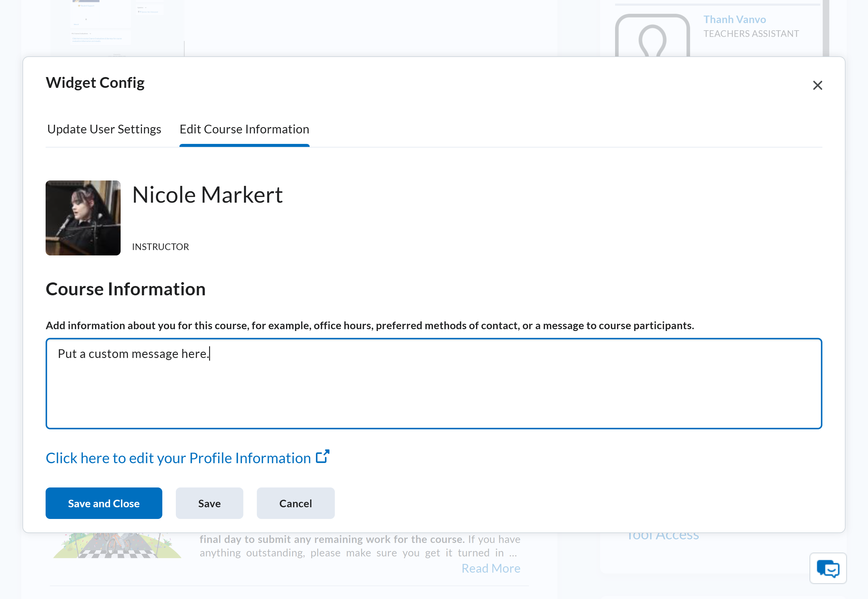The height and width of the screenshot is (599, 868).
Task: Click the race-track illustration in background announcement
Action: pos(117,546)
